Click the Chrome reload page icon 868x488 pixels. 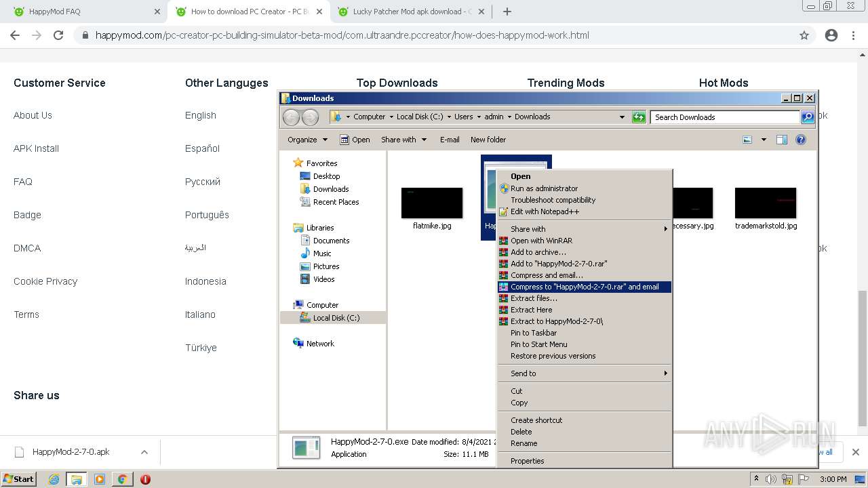pyautogui.click(x=58, y=35)
